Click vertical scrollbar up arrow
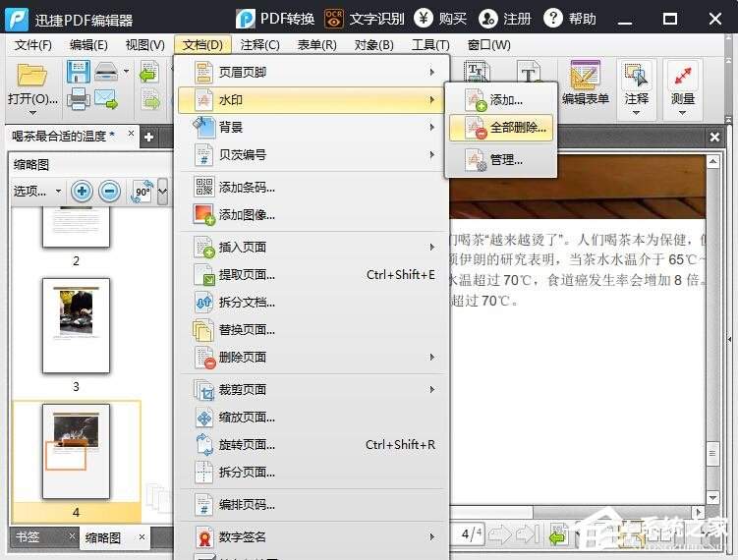The width and height of the screenshot is (738, 560). coord(713,162)
